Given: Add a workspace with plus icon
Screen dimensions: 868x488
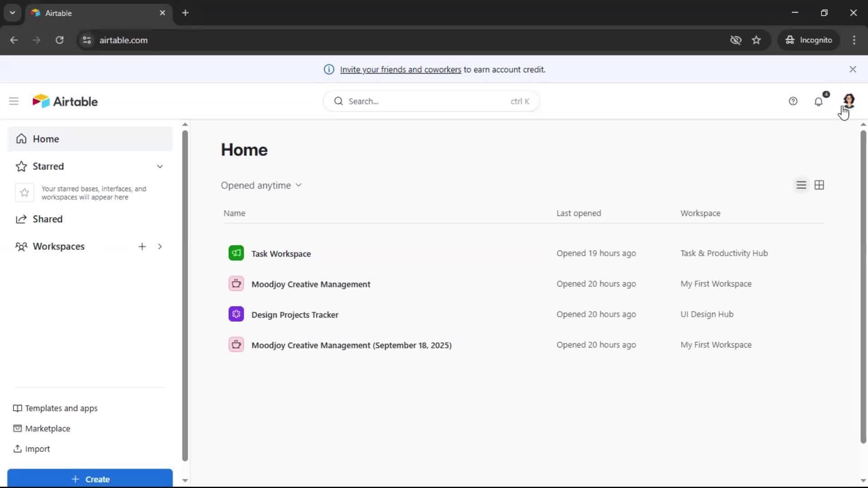Looking at the screenshot, I should 142,246.
